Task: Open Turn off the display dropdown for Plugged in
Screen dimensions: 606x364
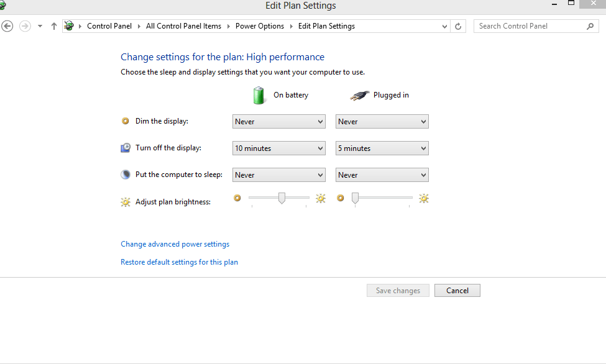Action: (382, 148)
